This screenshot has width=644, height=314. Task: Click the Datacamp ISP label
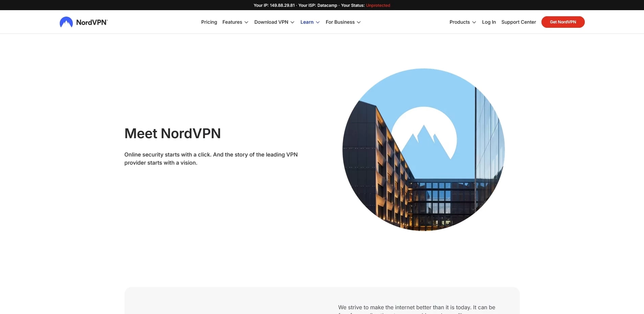pos(327,5)
